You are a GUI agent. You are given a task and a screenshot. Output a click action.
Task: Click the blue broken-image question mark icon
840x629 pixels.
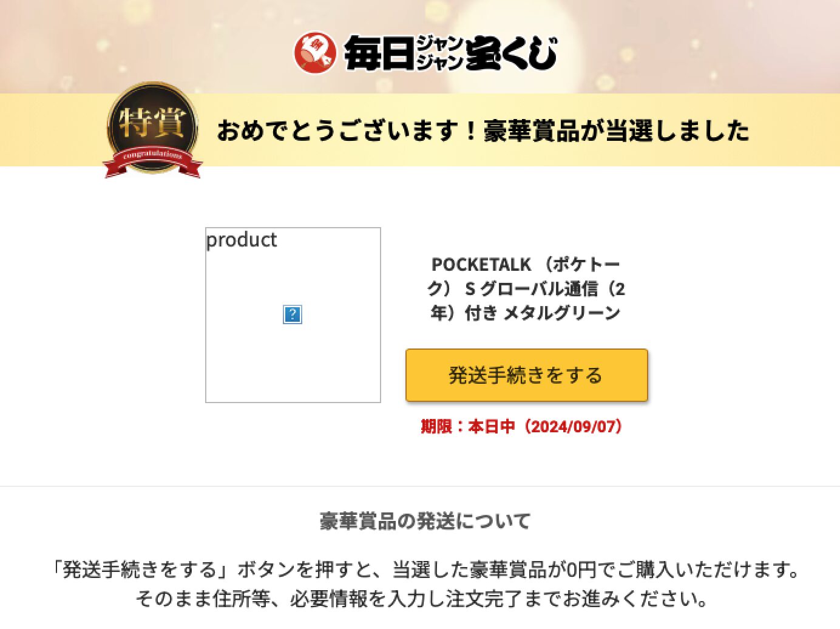tap(293, 314)
